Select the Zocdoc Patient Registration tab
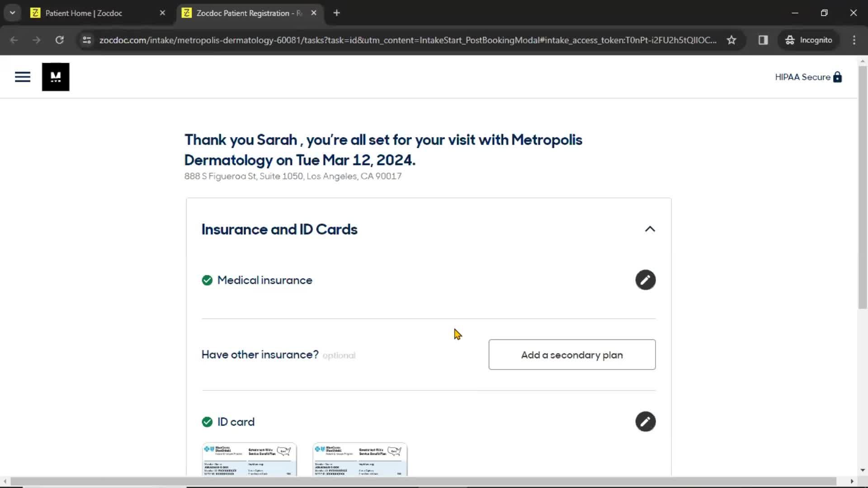 click(x=247, y=13)
